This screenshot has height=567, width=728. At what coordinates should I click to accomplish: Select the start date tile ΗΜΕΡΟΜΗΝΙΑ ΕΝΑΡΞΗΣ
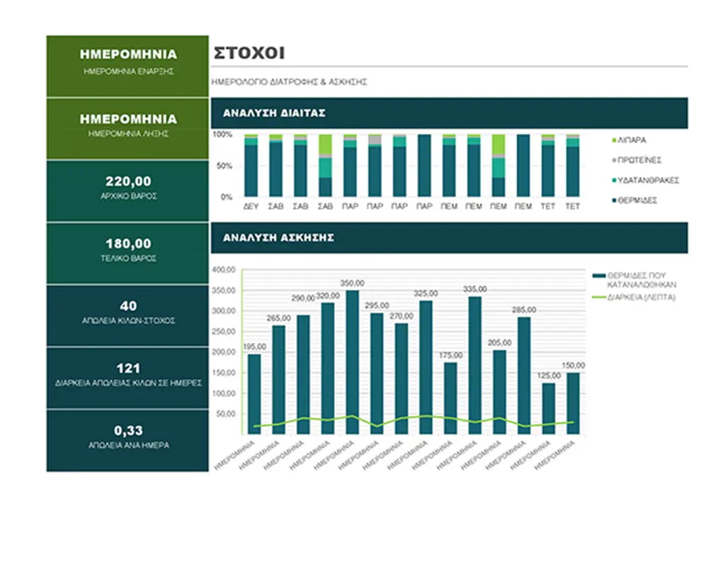[128, 66]
